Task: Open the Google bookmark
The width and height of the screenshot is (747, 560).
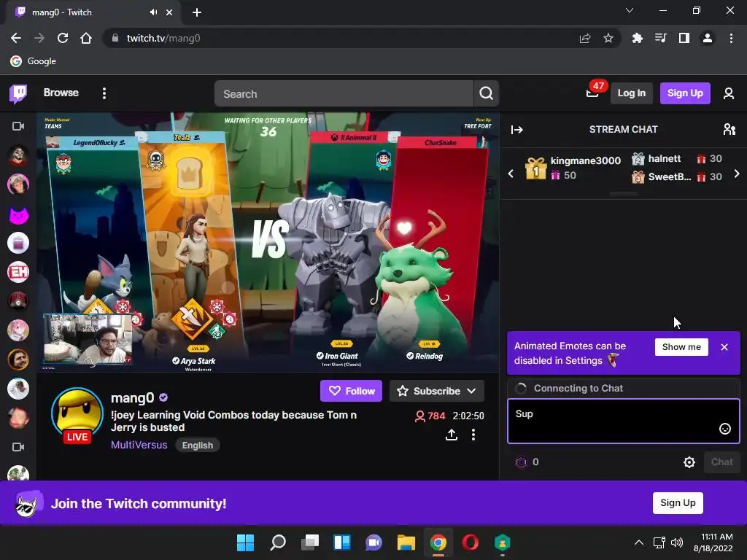Action: [34, 61]
